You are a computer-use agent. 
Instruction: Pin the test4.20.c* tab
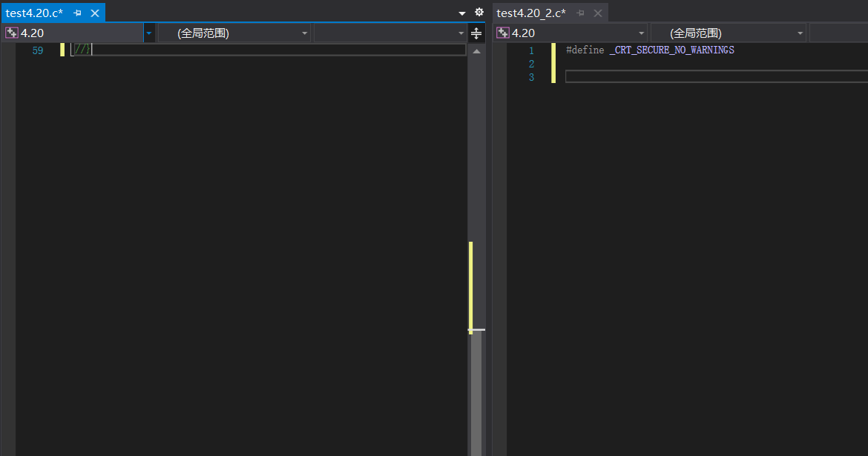(77, 13)
